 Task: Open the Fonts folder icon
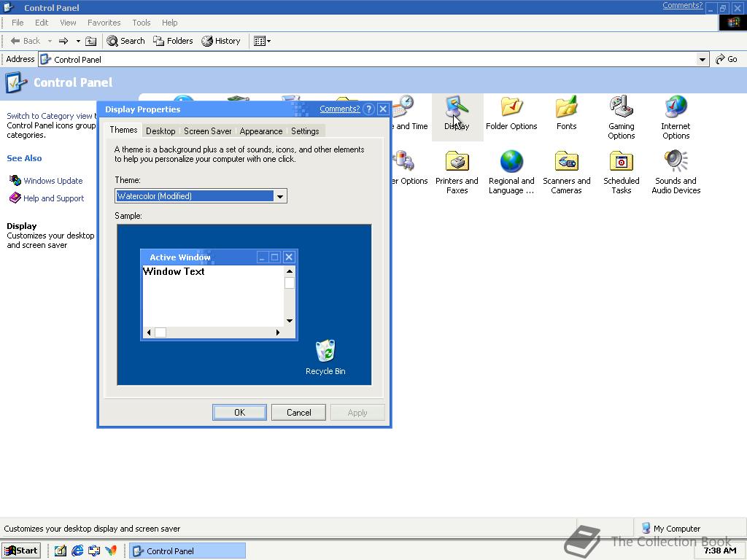566,113
